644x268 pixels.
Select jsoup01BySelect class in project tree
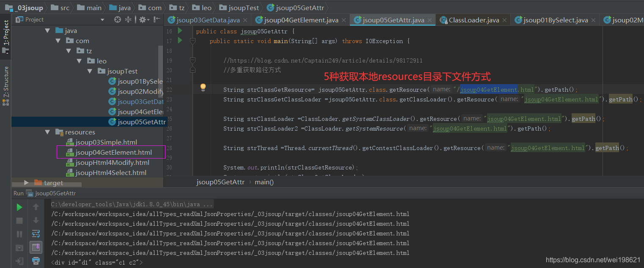[135, 81]
